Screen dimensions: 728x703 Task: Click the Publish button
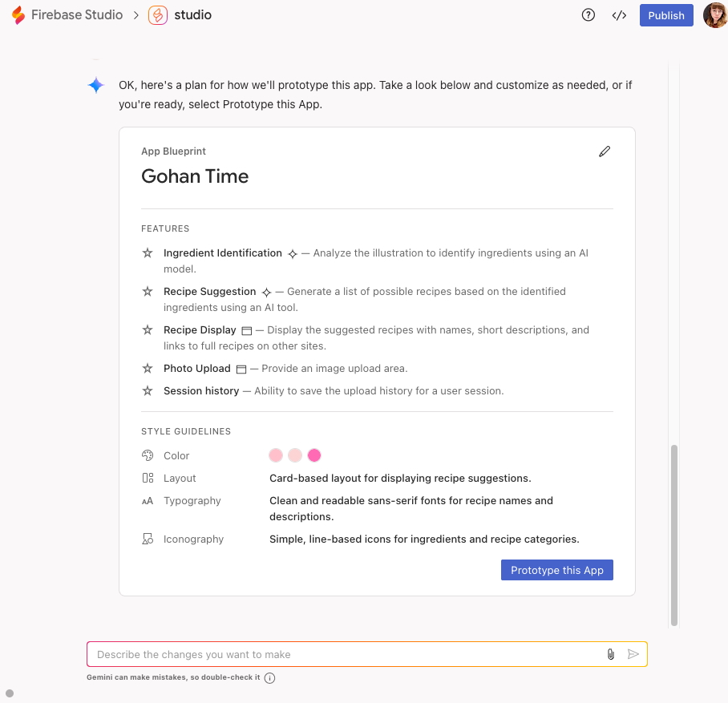666,15
